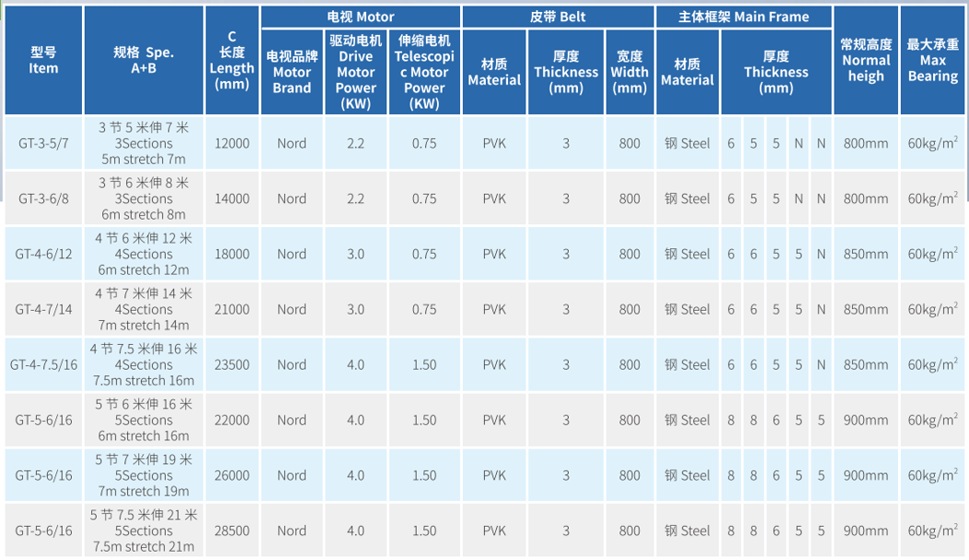Click the Motor Brand column header
The width and height of the screenshot is (969, 560).
click(292, 73)
